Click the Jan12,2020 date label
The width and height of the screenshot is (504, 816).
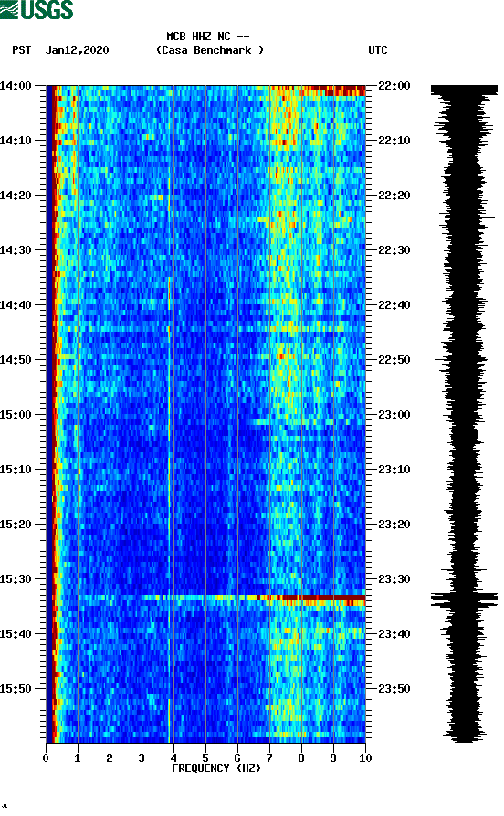[77, 50]
